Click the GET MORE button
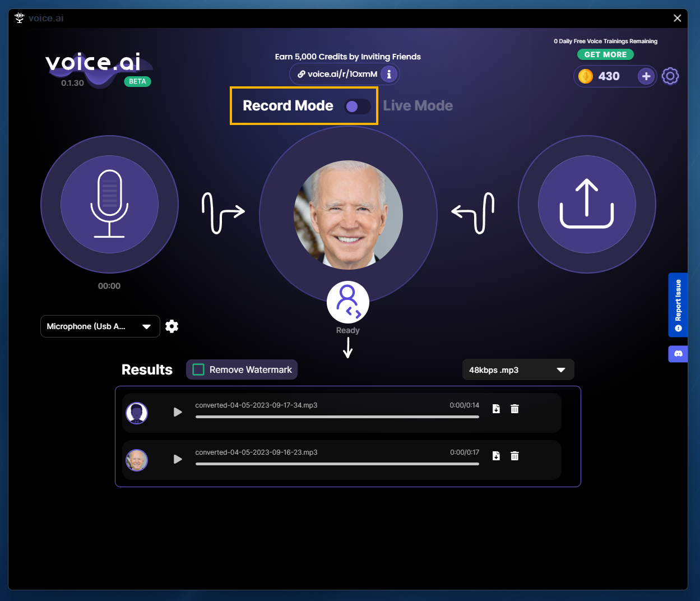The width and height of the screenshot is (700, 601). pyautogui.click(x=606, y=54)
